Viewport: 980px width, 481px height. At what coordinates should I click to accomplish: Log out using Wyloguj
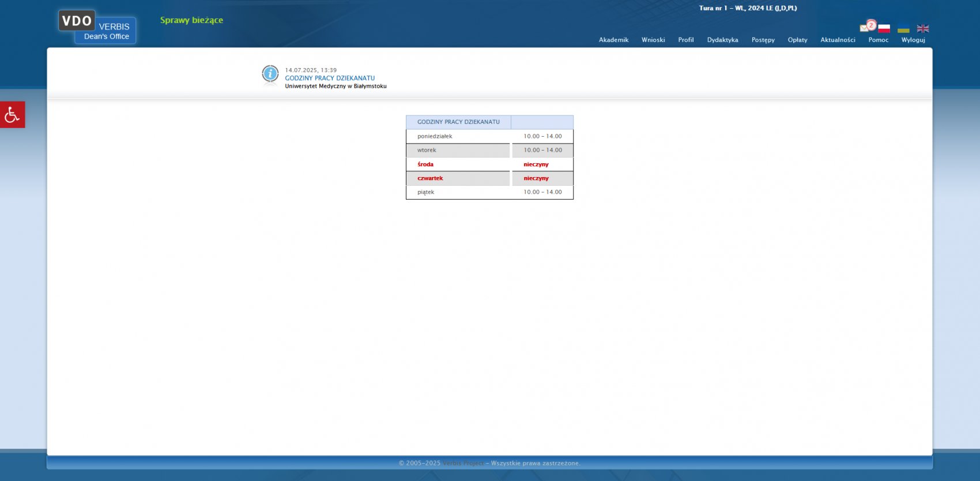tap(913, 40)
